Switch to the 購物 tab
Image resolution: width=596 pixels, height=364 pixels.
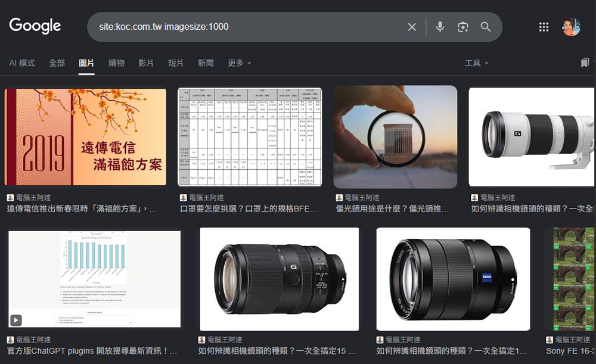click(x=116, y=63)
